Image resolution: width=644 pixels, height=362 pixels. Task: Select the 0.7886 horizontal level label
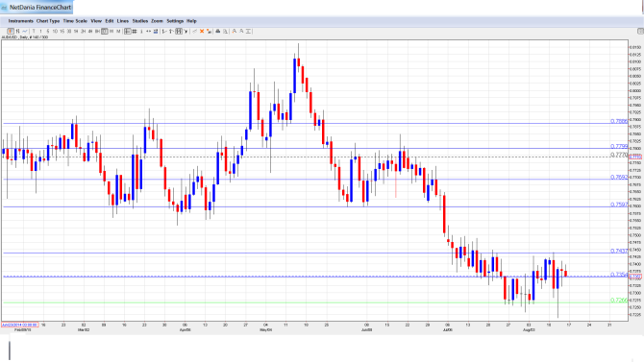pos(619,121)
